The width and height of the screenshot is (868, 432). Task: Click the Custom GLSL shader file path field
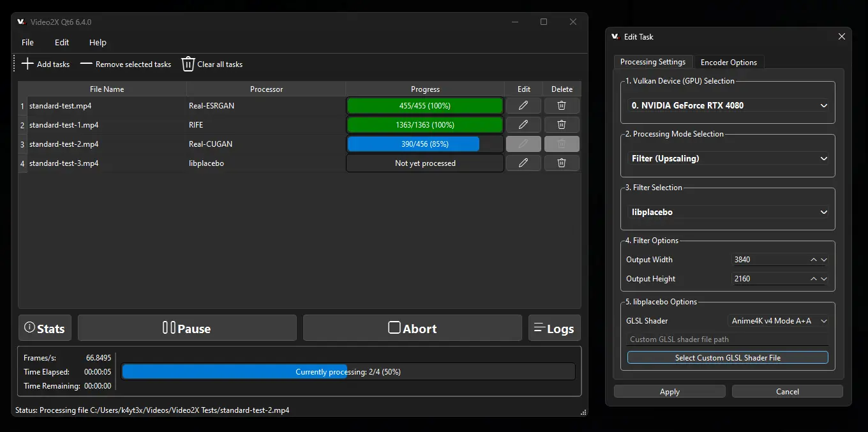[727, 339]
